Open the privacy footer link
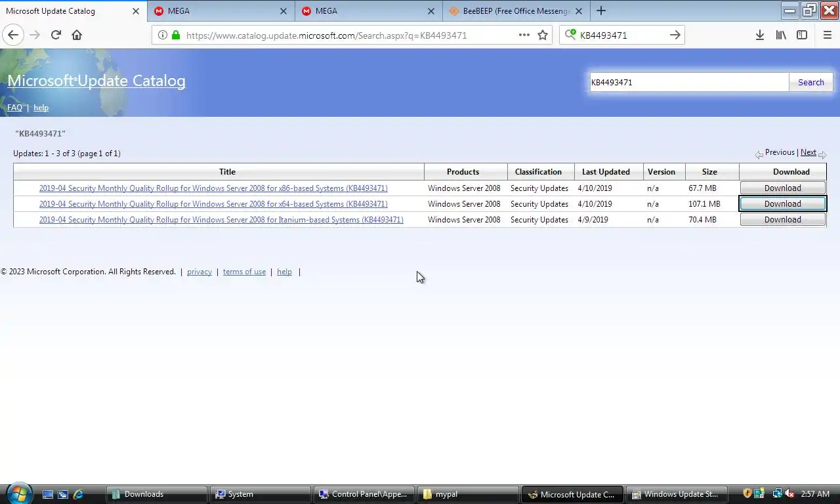Image resolution: width=840 pixels, height=504 pixels. coord(199,272)
